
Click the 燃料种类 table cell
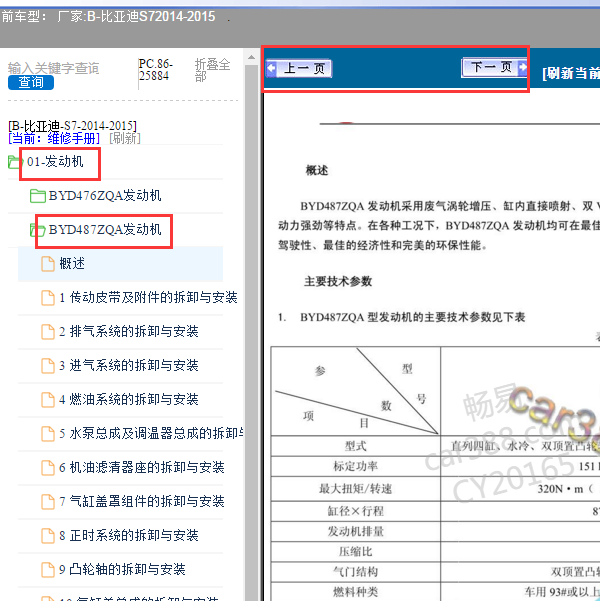pyautogui.click(x=355, y=592)
